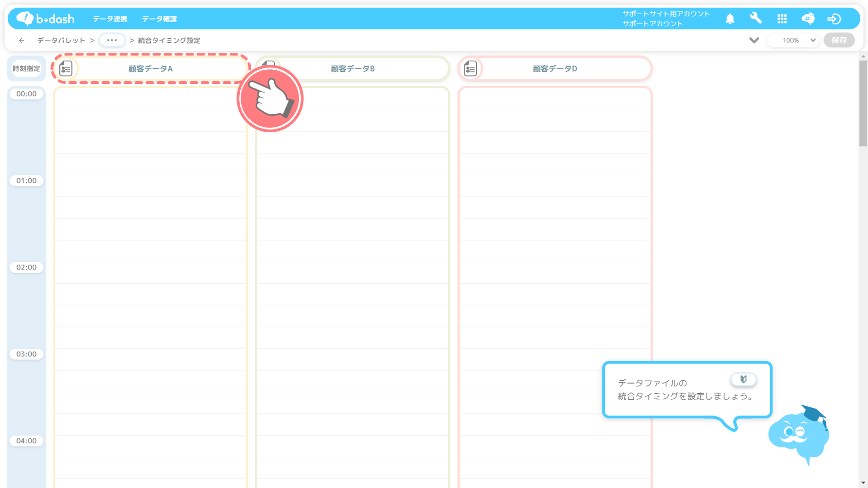Open the help cloud icon in header
The image size is (868, 488).
808,19
